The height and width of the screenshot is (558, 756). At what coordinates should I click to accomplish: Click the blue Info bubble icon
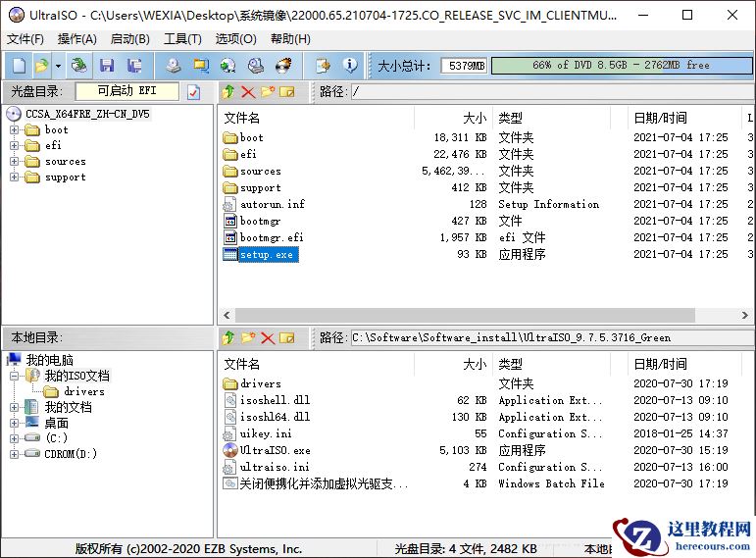[x=350, y=65]
